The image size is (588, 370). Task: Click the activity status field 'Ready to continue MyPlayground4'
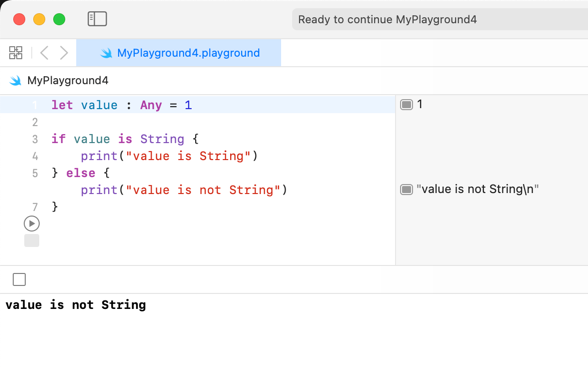tap(440, 19)
